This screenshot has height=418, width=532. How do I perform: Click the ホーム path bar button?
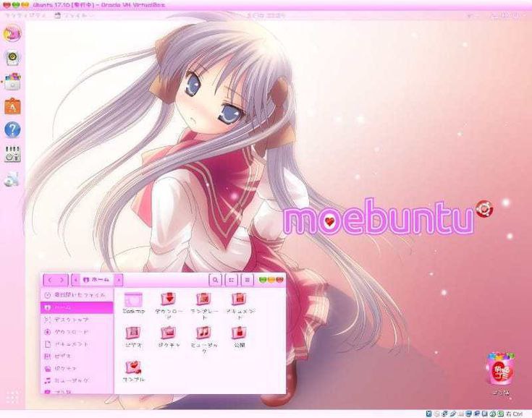coord(97,280)
